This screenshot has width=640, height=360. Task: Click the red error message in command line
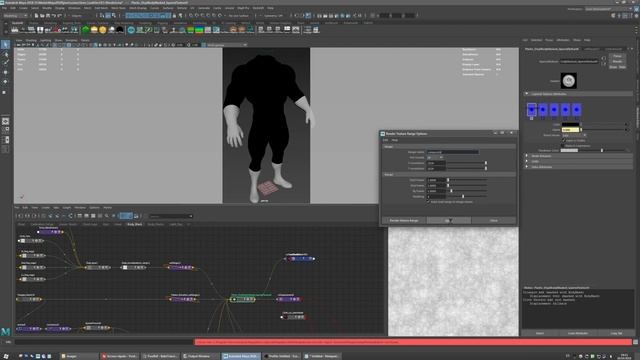click(413, 342)
